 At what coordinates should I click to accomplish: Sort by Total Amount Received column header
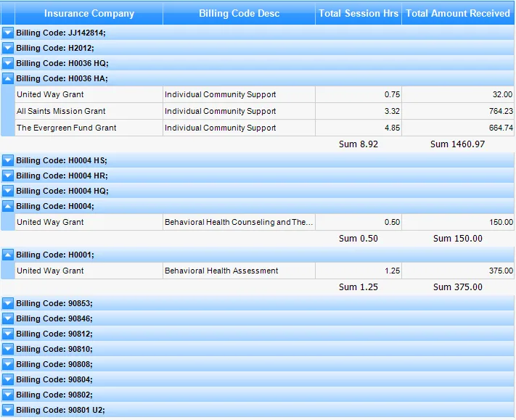coord(458,13)
